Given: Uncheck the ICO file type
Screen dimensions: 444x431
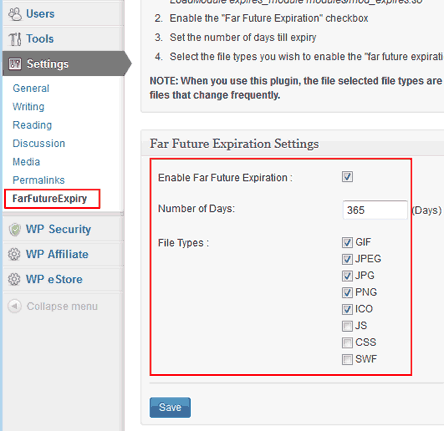Looking at the screenshot, I should point(347,309).
